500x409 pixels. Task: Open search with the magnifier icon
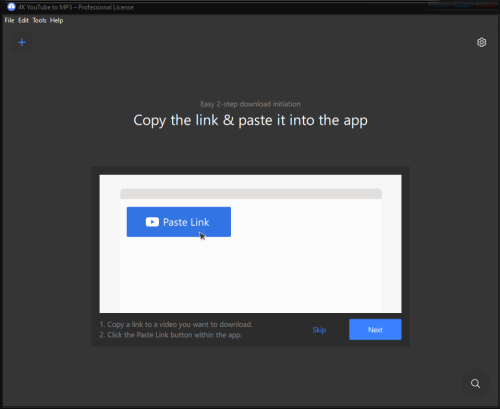click(475, 383)
